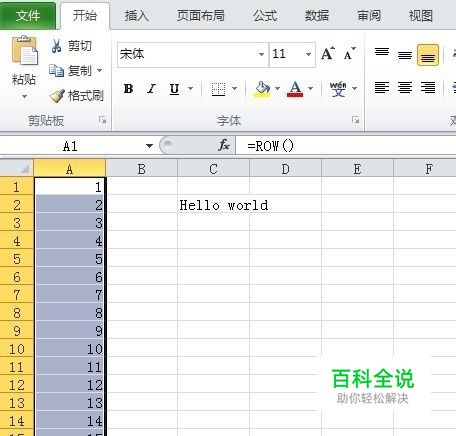456x436 pixels.
Task: Switch to the 视图 View tab
Action: click(x=421, y=16)
